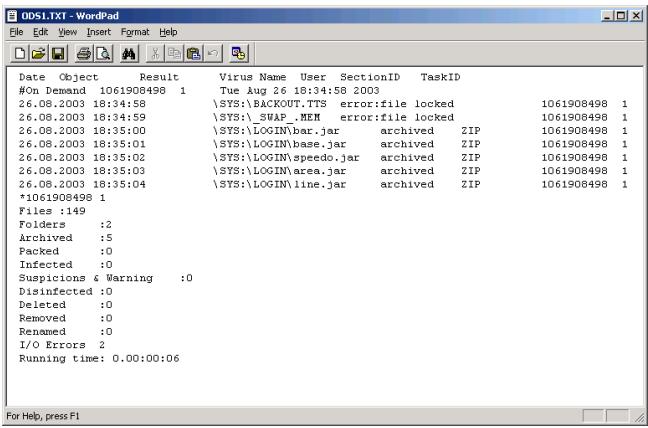Click the 'I/O Errors 2' line

[x=62, y=345]
